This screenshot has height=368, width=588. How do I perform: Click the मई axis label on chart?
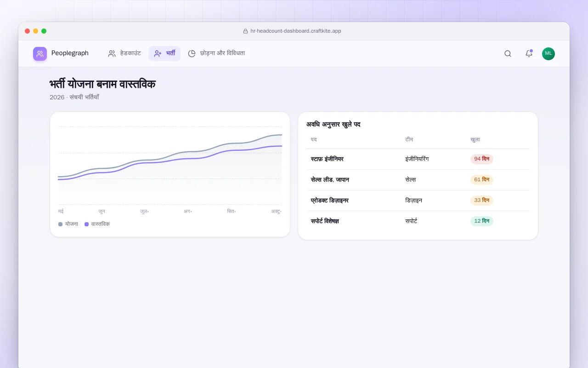tap(61, 211)
